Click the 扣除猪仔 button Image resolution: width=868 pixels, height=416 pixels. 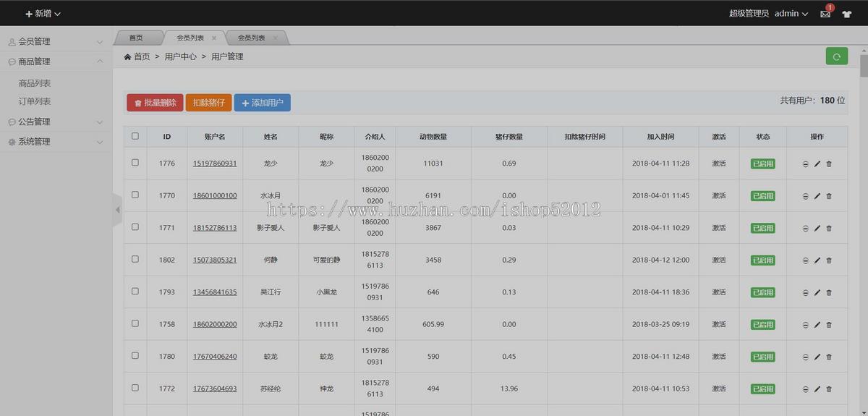tap(209, 103)
